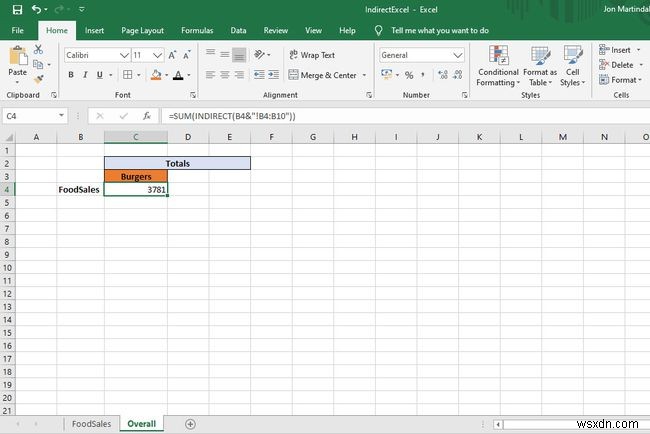
Task: Select the Totals merged cell
Action: [x=177, y=163]
